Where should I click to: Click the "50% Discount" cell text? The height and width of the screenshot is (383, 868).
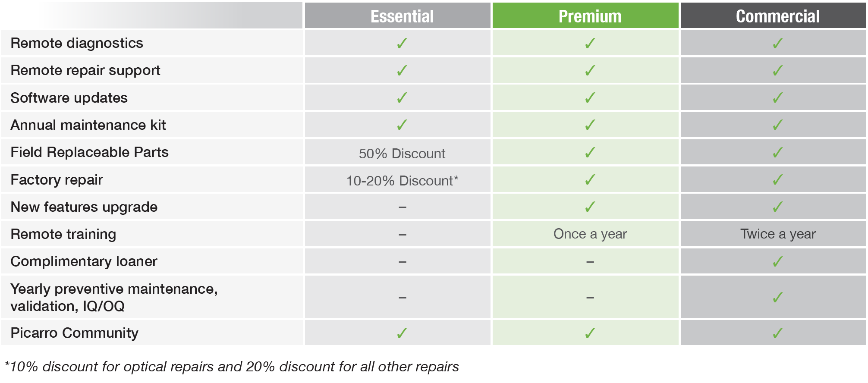click(x=402, y=154)
